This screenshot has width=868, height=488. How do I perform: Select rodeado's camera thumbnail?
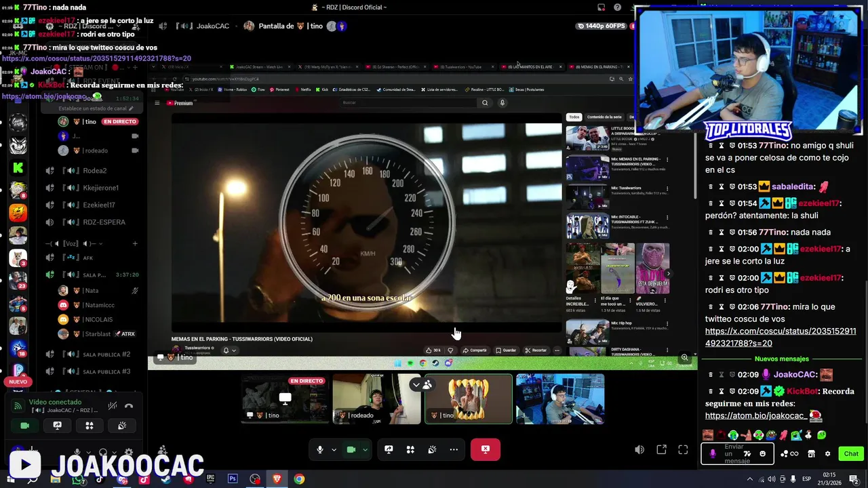(376, 399)
